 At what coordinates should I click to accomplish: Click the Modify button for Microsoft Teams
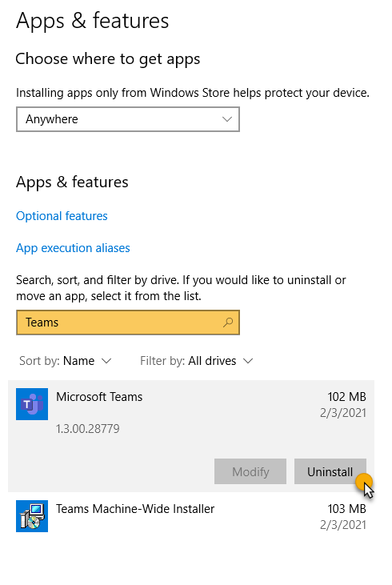(250, 471)
